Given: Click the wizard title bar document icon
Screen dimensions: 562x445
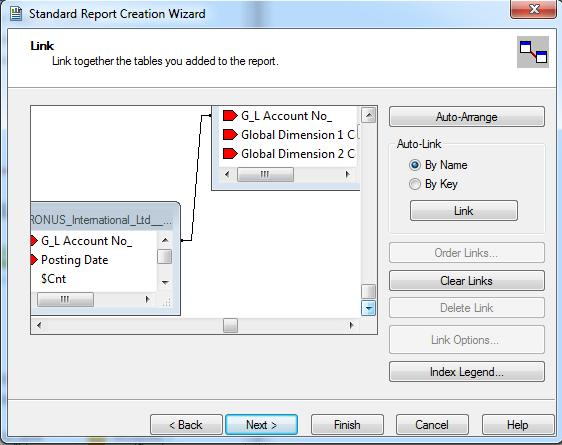Looking at the screenshot, I should pos(16,14).
